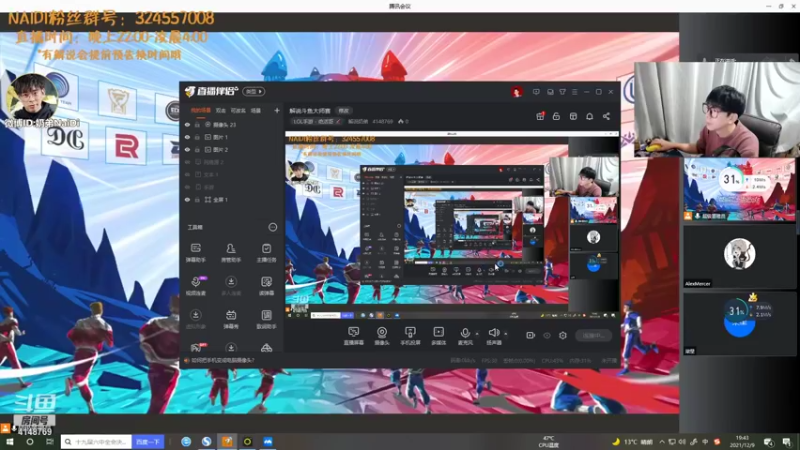The width and height of the screenshot is (800, 450).
Task: Click the 百度一下 search button
Action: pyautogui.click(x=147, y=442)
